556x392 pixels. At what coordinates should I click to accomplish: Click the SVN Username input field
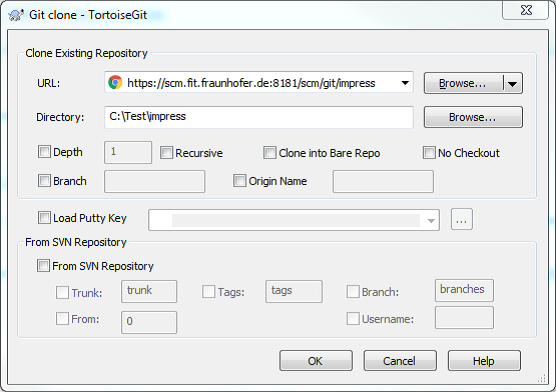click(x=464, y=318)
